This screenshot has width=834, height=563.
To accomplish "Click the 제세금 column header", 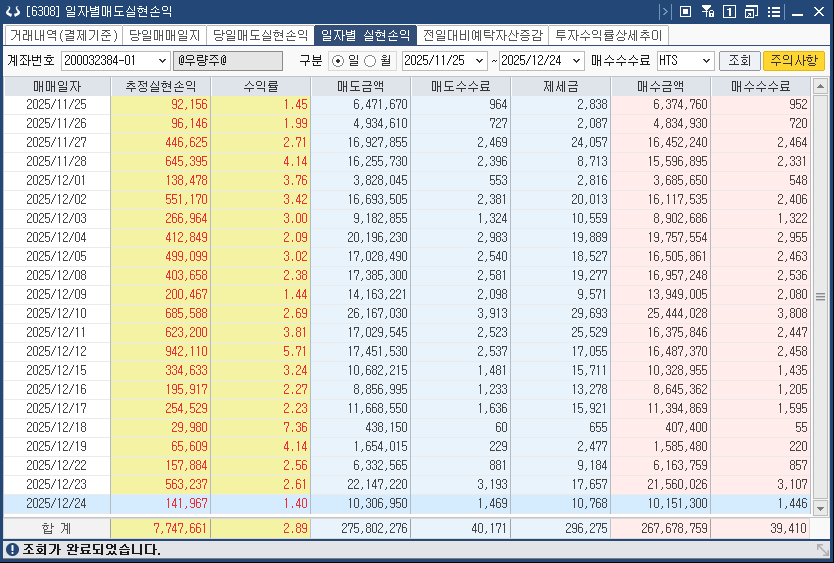I will pyautogui.click(x=561, y=86).
